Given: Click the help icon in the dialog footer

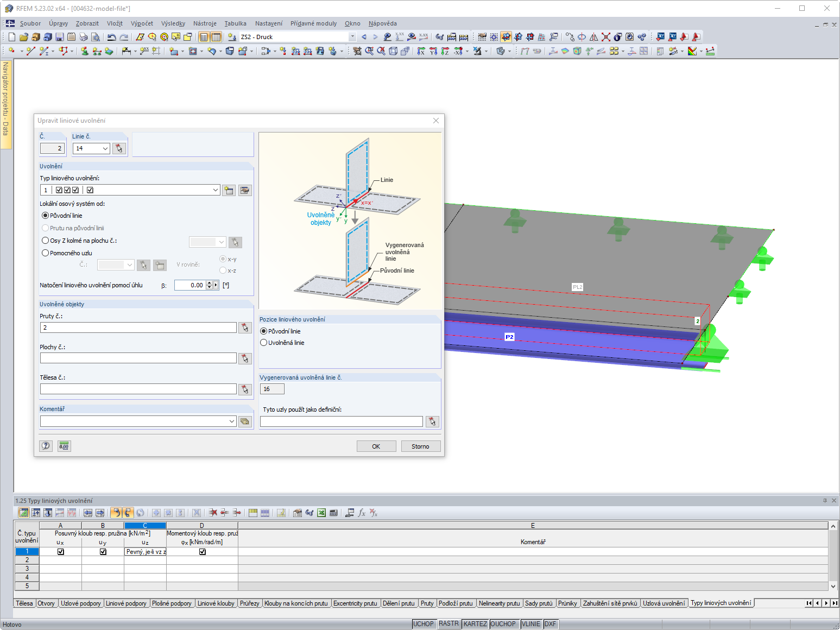Looking at the screenshot, I should coord(46,446).
